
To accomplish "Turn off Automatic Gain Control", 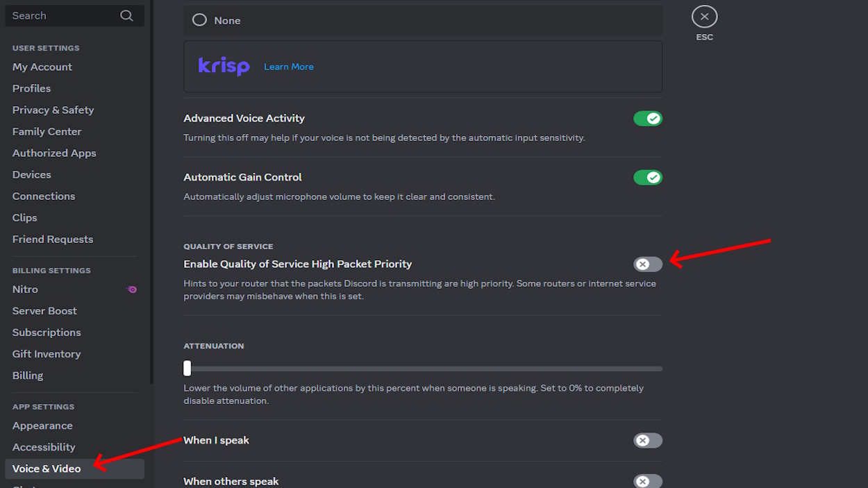I will (x=648, y=177).
